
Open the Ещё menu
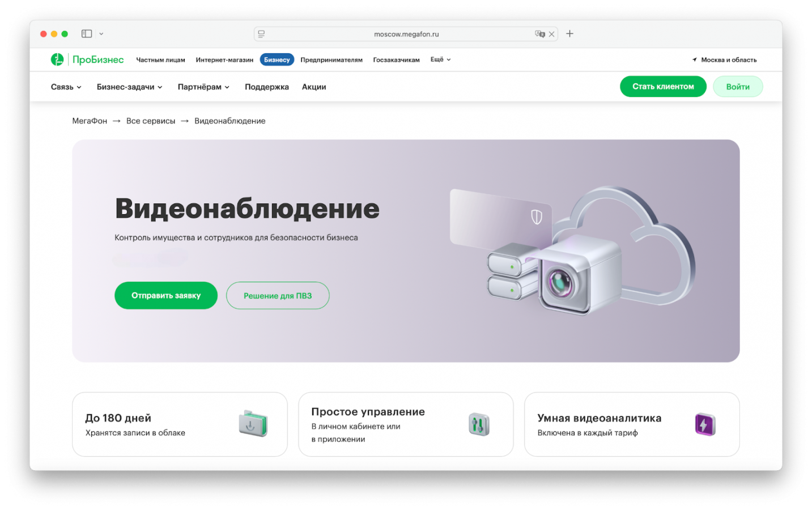tap(440, 59)
